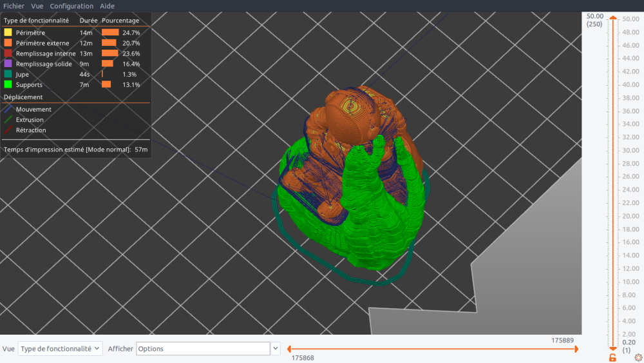This screenshot has height=363, width=644.
Task: Click the left handle of horizontal move slider
Action: tap(289, 349)
